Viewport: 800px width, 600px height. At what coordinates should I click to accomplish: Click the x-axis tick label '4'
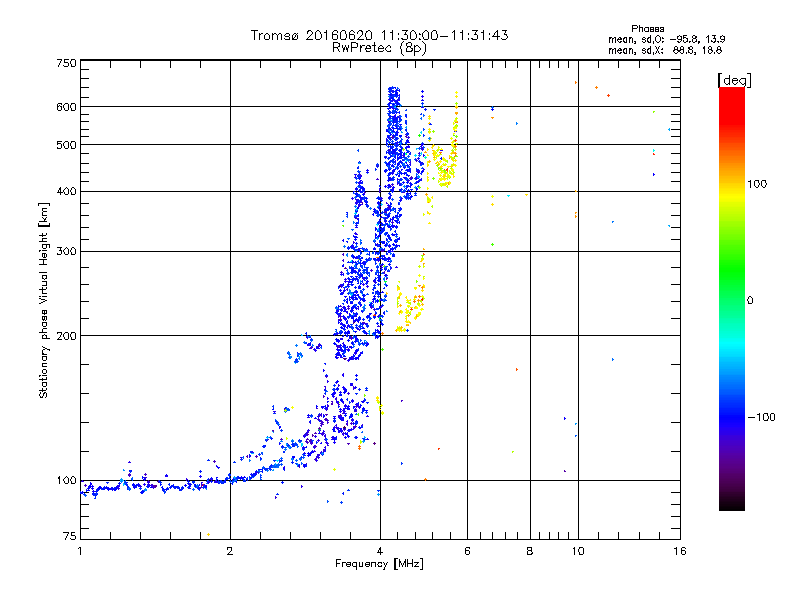(x=380, y=551)
